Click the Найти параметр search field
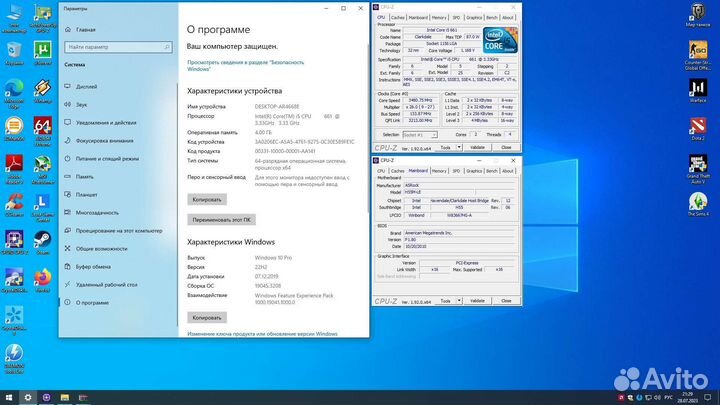Screen dimensions: 720x405 click(x=118, y=47)
